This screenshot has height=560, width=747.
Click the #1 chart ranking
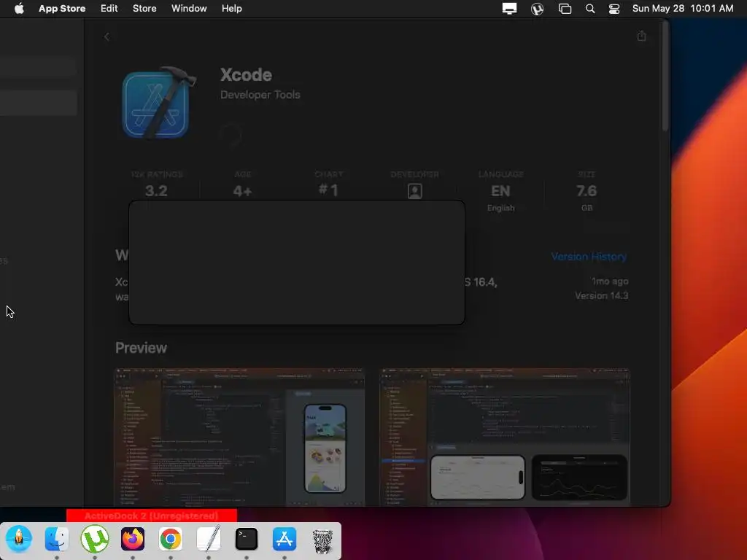tap(328, 190)
